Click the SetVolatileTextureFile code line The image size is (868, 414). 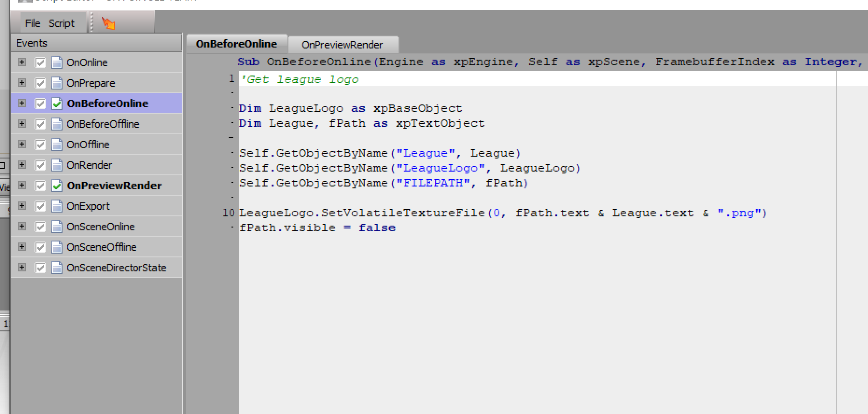click(503, 213)
